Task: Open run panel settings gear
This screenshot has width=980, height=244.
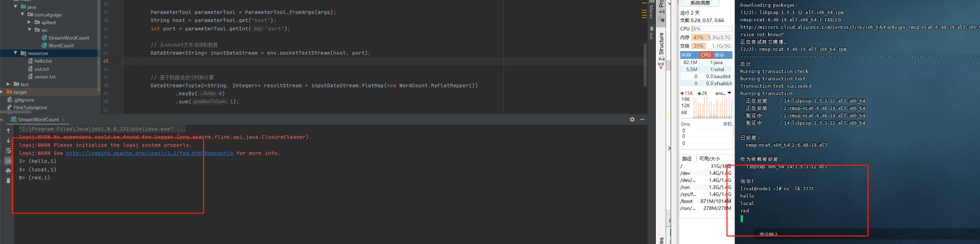Action: pyautogui.click(x=632, y=120)
